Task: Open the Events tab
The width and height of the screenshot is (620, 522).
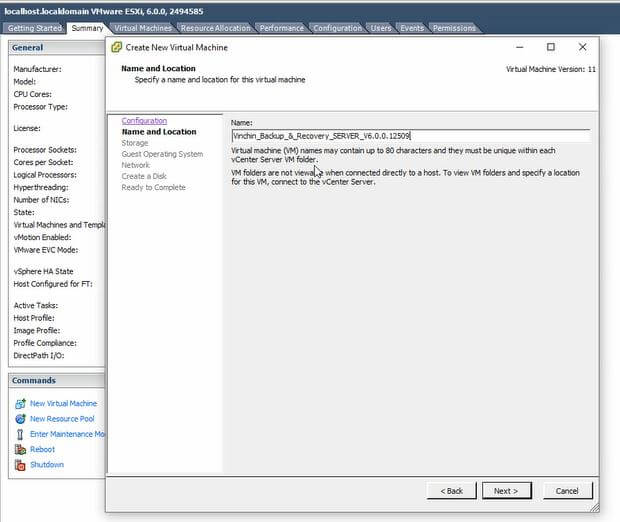Action: pyautogui.click(x=412, y=28)
